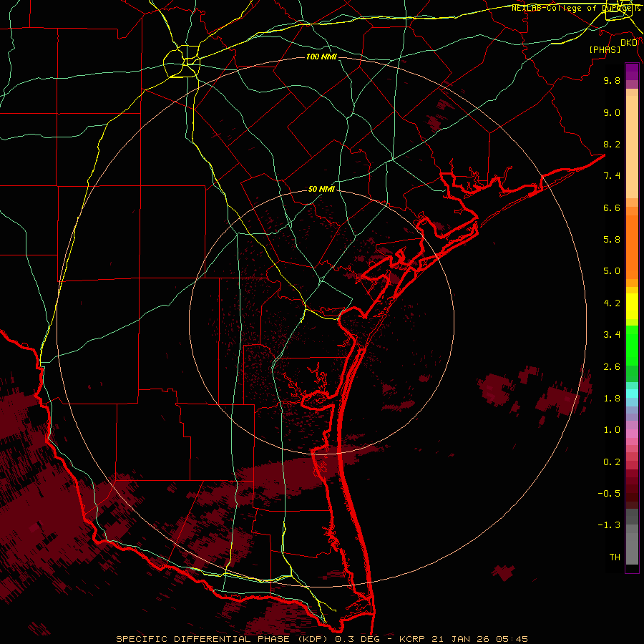The width and height of the screenshot is (644, 644).
Task: Select the 2.6 scale label
Action: [x=612, y=367]
